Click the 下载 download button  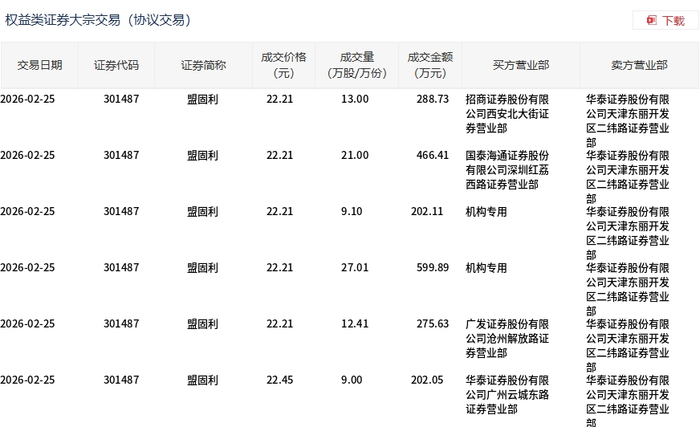click(665, 21)
